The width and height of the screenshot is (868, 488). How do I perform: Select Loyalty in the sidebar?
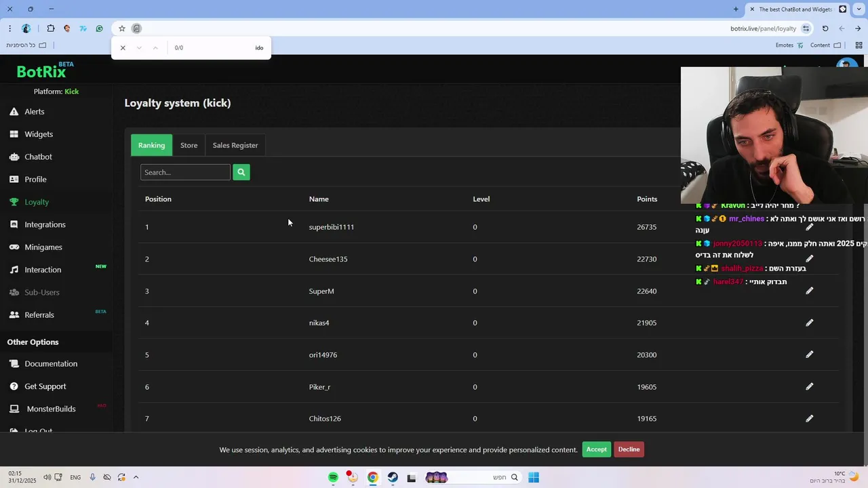point(37,202)
